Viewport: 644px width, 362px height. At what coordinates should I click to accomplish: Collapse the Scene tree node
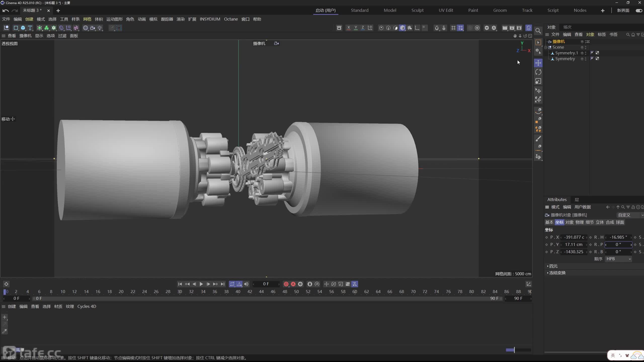click(x=546, y=47)
